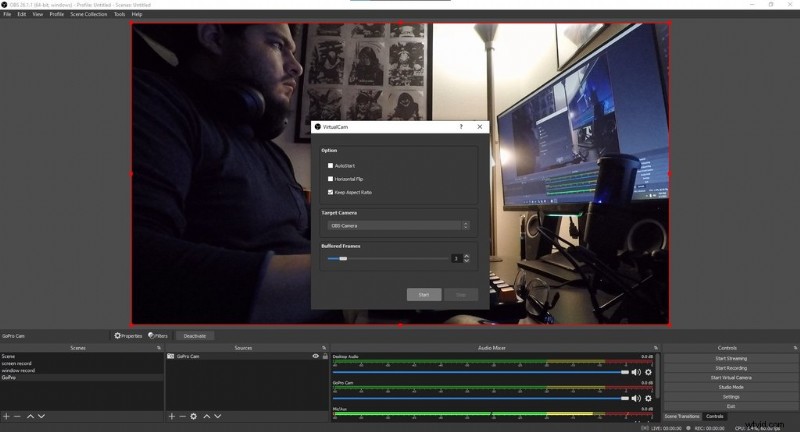
Task: Open the Scene Collection menu
Action: click(89, 14)
